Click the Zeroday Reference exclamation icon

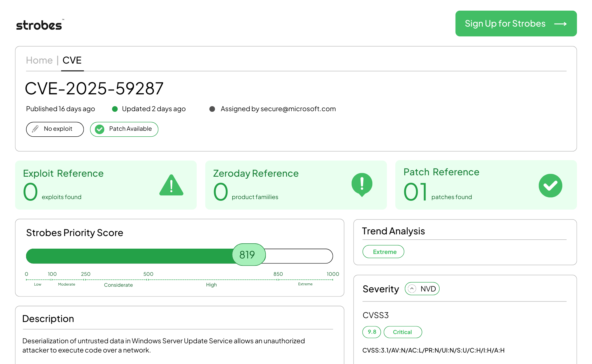[x=362, y=185]
